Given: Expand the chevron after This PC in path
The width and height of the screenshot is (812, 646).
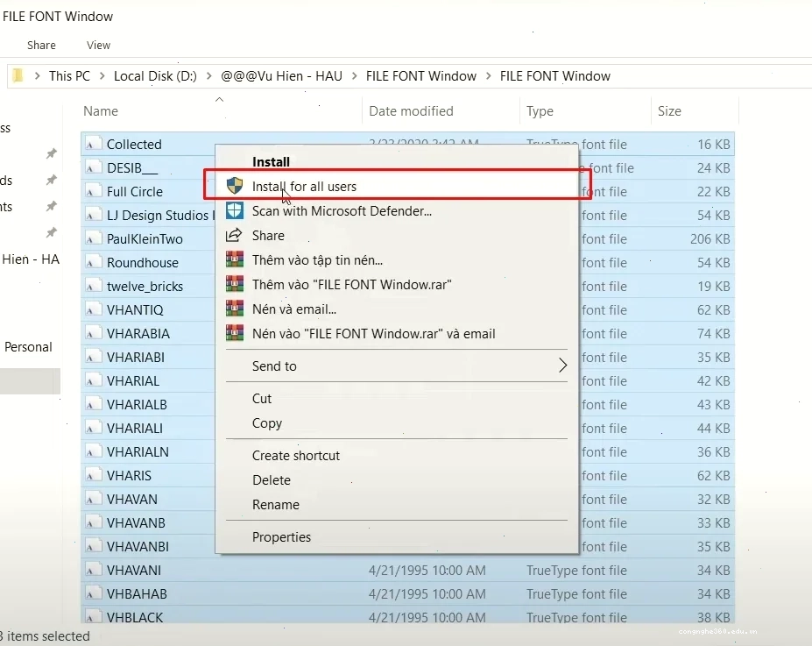Looking at the screenshot, I should pyautogui.click(x=102, y=76).
